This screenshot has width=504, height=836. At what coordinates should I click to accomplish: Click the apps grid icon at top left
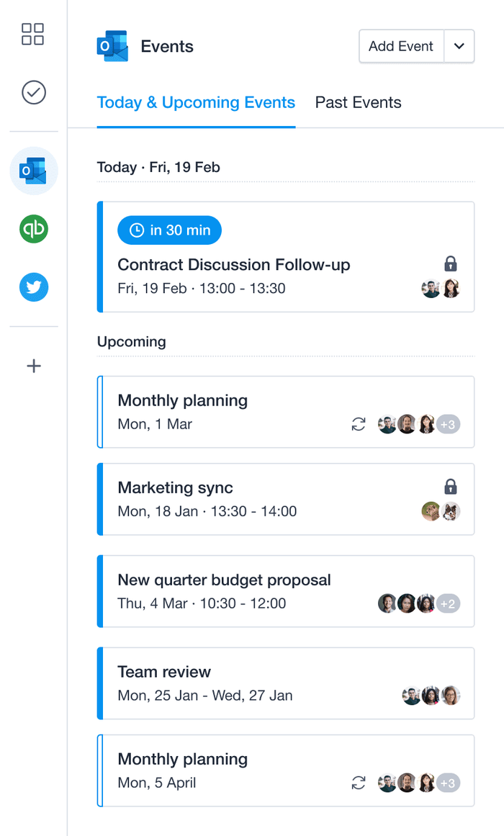tap(33, 34)
